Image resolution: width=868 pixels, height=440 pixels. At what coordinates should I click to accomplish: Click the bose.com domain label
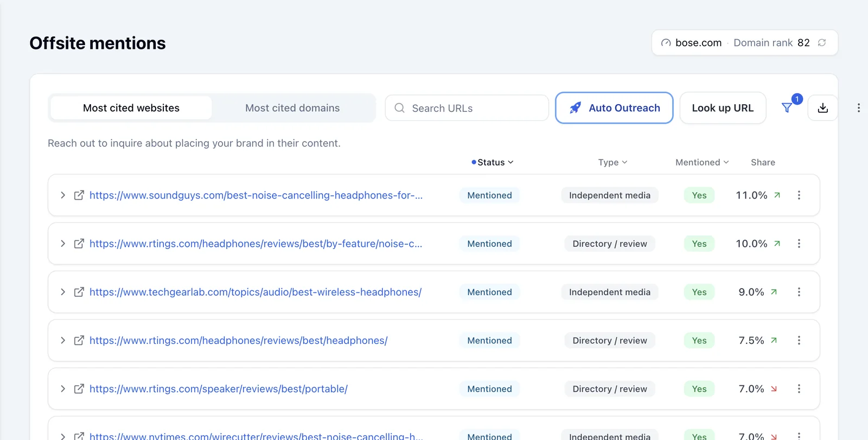[698, 43]
